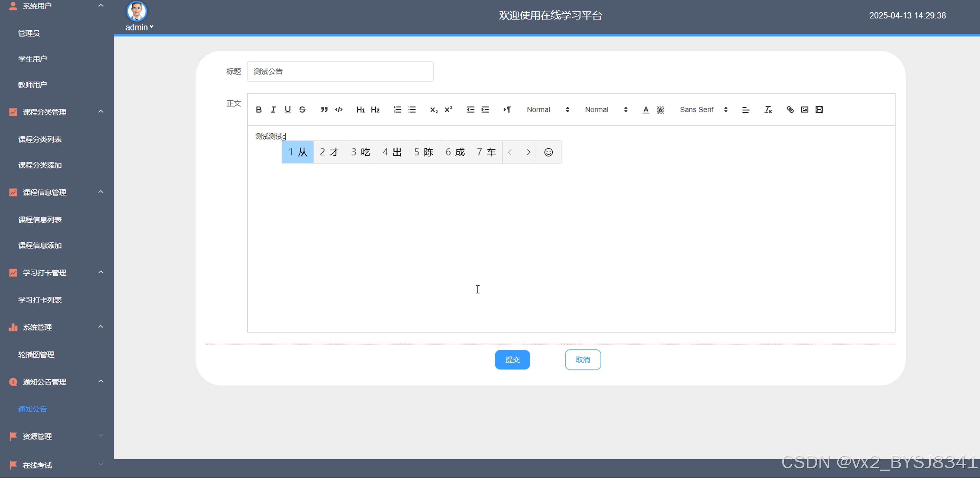This screenshot has width=980, height=478.
Task: Apply italic formatting button
Action: click(x=273, y=110)
